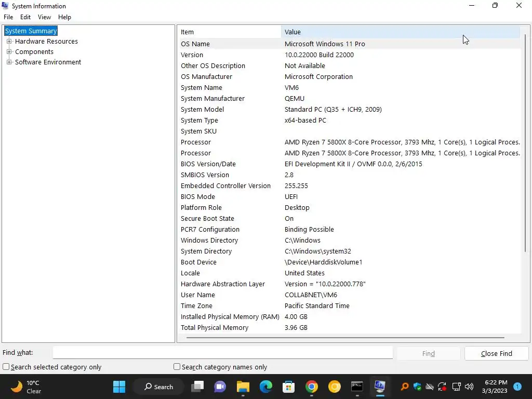This screenshot has width=532, height=399.
Task: Select the System Name row
Action: 349,87
